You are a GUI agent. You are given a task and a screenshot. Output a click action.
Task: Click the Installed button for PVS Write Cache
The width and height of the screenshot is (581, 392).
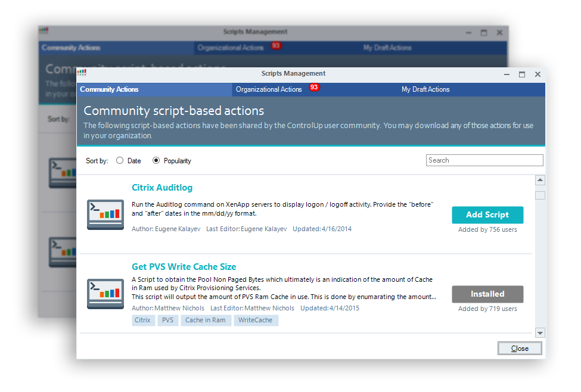(x=487, y=294)
